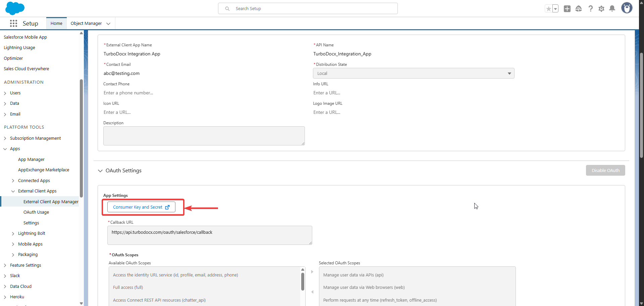The width and height of the screenshot is (644, 306).
Task: Open Sales Cloud Everywhere in sidebar
Action: 26,69
